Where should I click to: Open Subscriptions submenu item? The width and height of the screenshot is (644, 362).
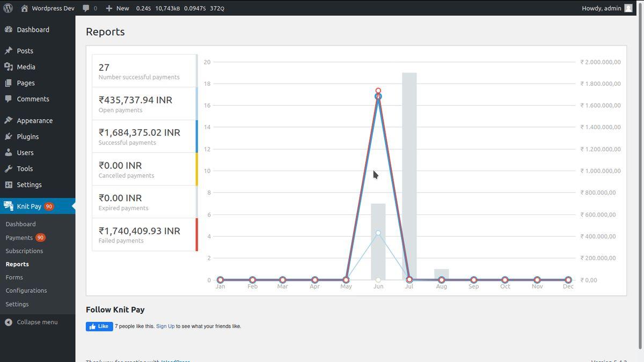point(24,251)
